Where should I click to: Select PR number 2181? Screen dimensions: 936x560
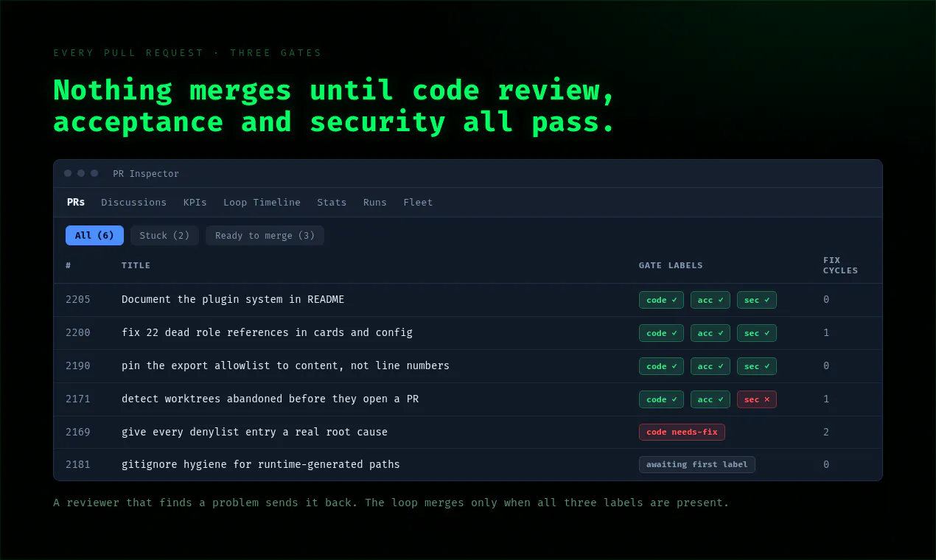(78, 464)
